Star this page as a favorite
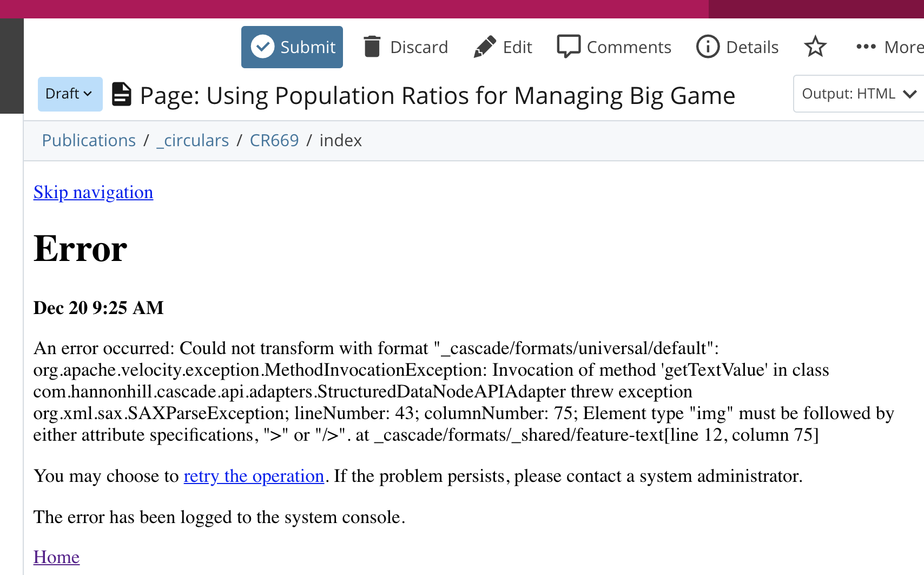The image size is (924, 575). coord(815,47)
